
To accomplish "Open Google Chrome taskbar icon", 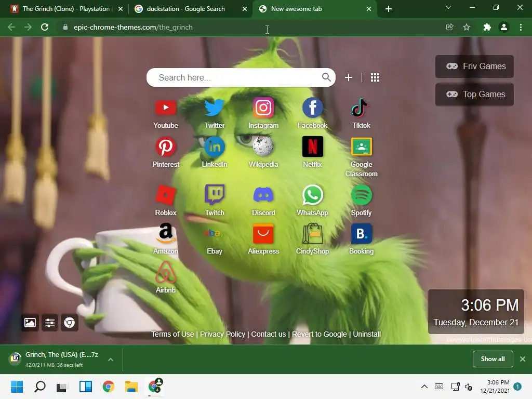I will click(x=109, y=387).
